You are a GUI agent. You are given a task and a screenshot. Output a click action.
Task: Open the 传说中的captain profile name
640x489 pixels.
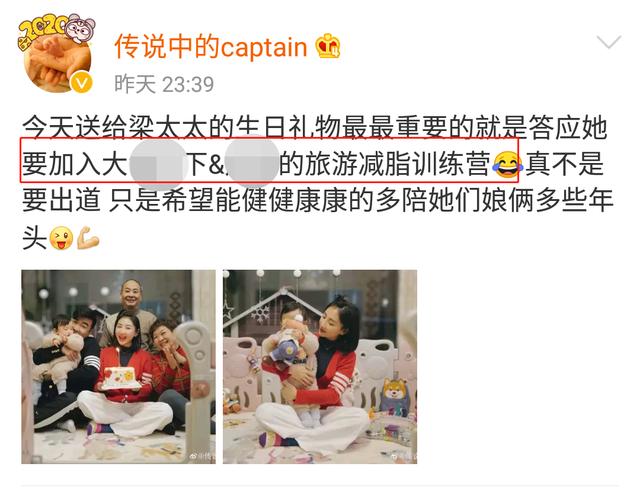coord(211,46)
